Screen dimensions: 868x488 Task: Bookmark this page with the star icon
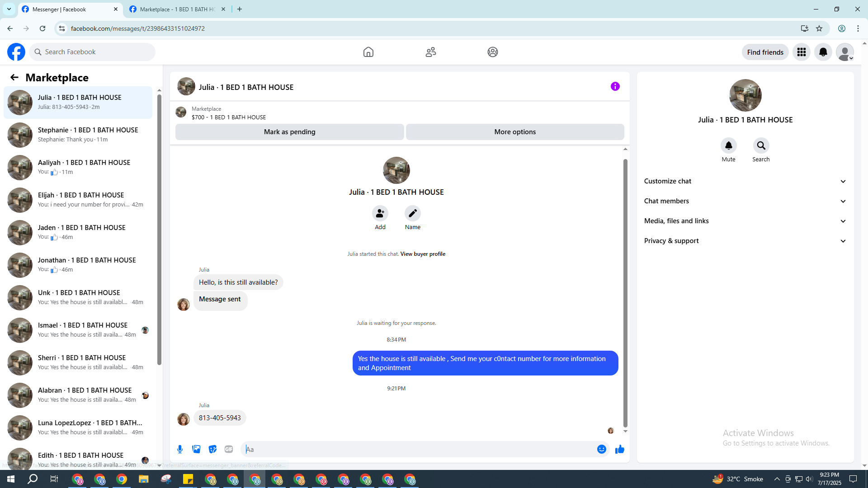click(x=819, y=28)
